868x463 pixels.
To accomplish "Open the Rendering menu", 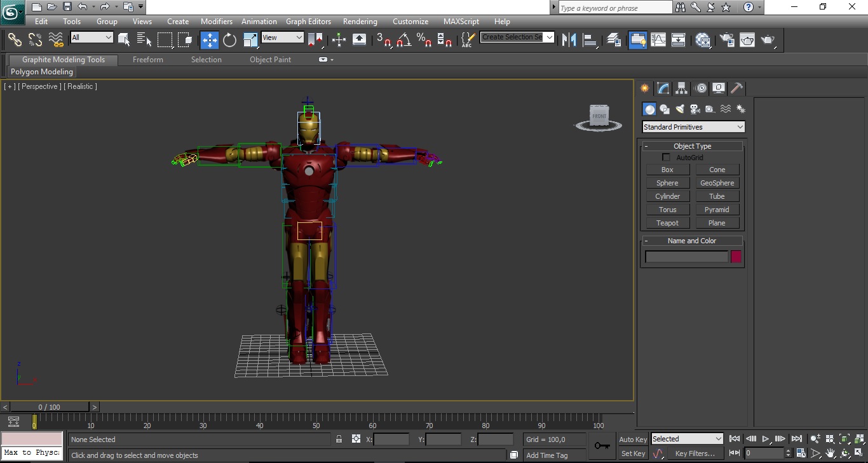I will point(360,22).
